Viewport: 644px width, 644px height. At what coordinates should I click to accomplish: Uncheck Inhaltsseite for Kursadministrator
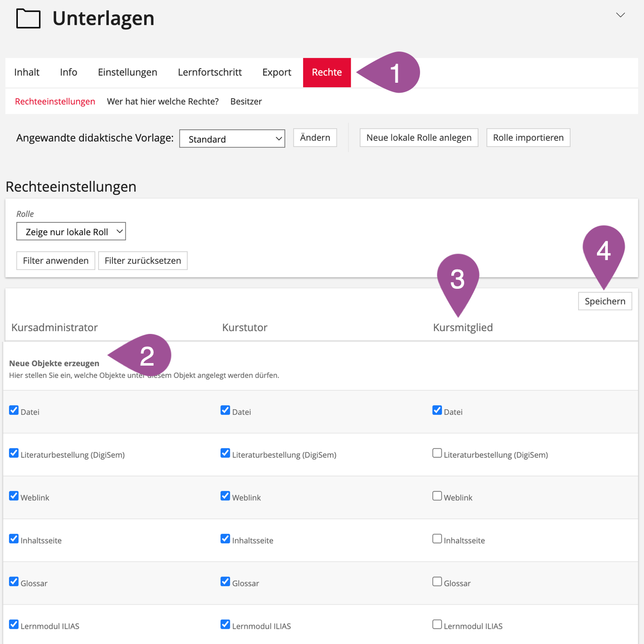(x=14, y=539)
